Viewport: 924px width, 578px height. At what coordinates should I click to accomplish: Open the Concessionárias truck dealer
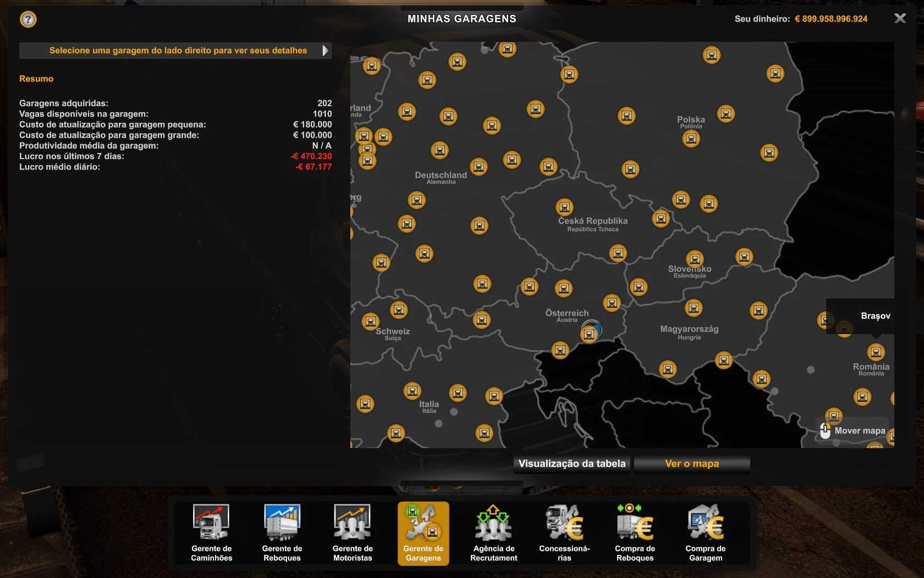pos(564,532)
